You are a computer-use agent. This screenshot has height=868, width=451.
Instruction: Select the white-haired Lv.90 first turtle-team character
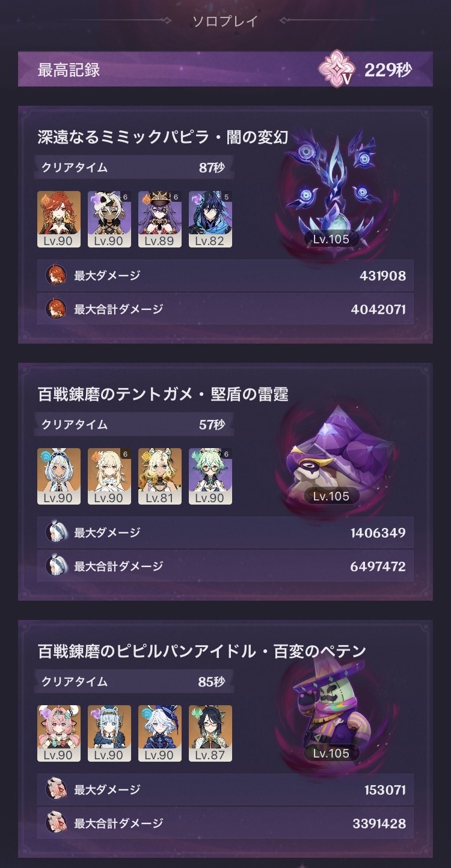click(59, 476)
